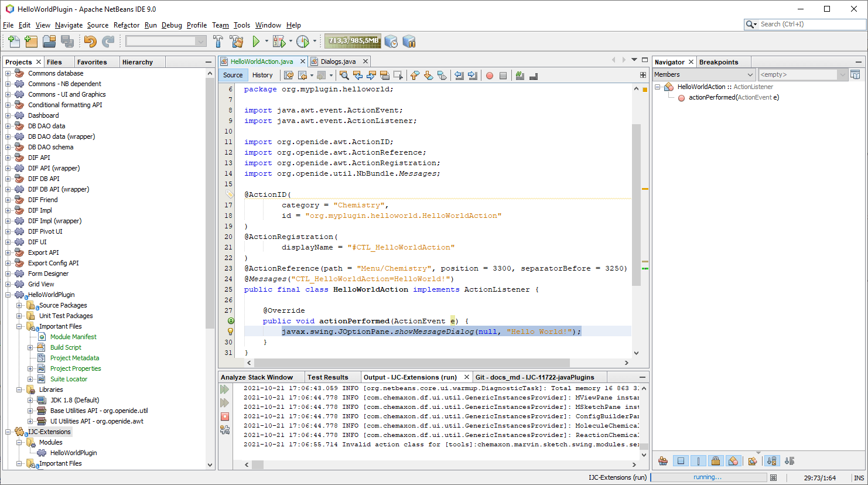This screenshot has width=868, height=485.
Task: Click the Clean and Build Project icon
Action: tap(237, 42)
